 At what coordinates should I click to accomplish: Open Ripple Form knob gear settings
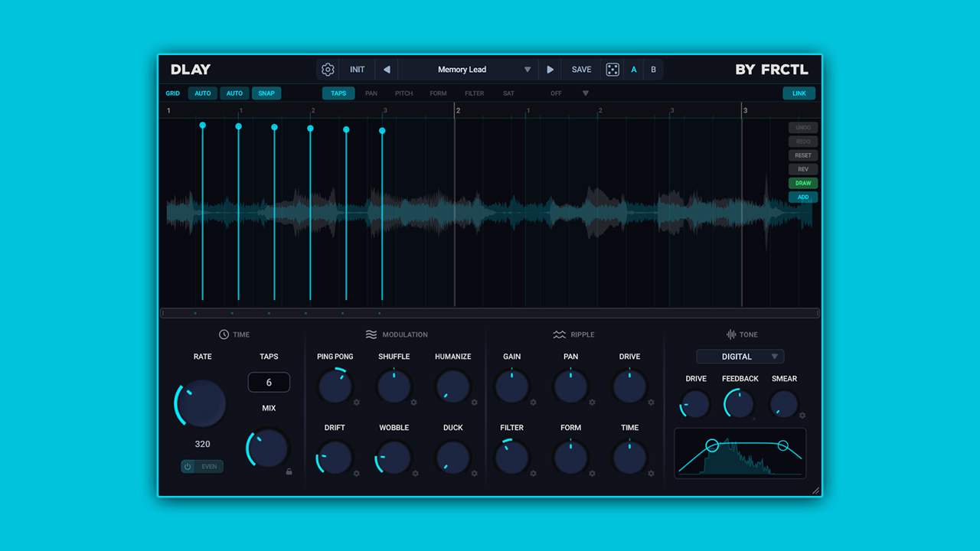(x=593, y=473)
